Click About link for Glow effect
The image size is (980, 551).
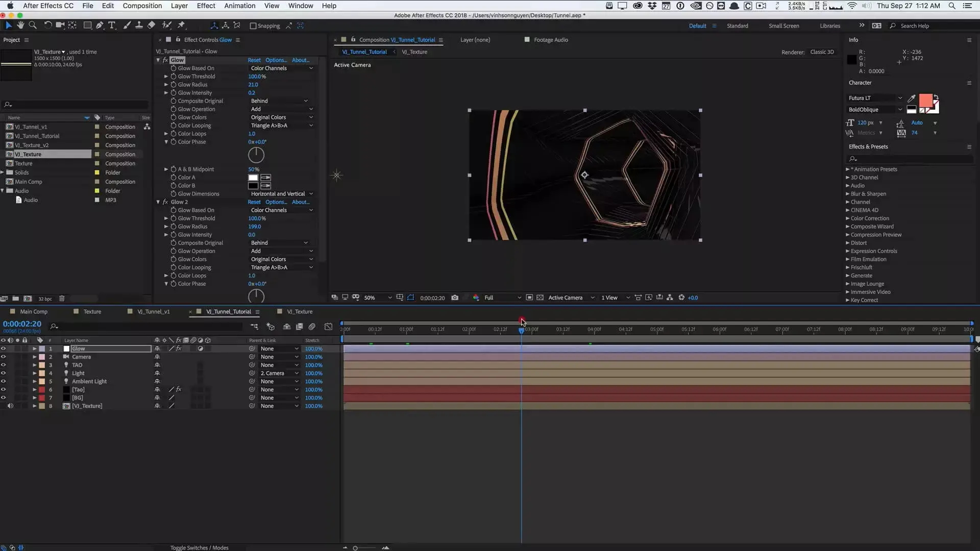tap(301, 60)
